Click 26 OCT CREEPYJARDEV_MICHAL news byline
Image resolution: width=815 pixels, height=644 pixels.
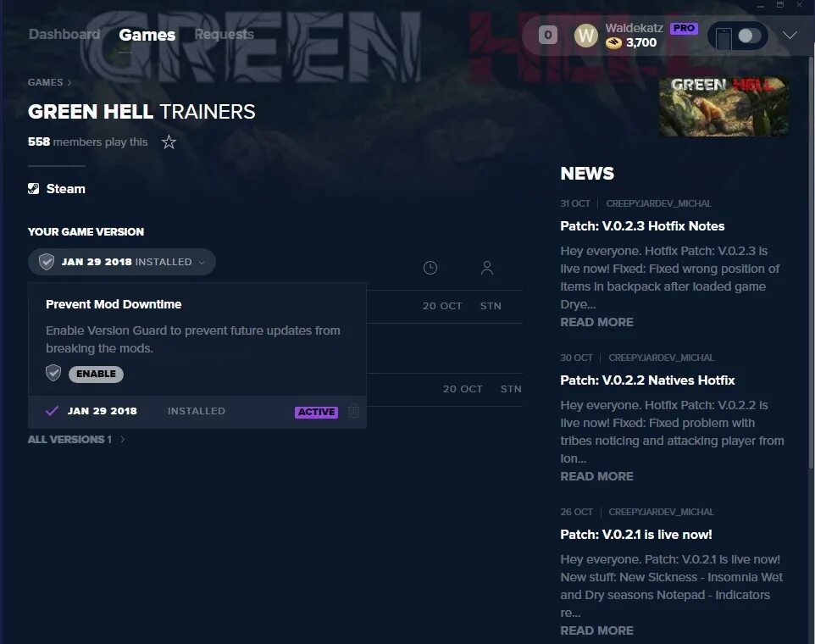coord(637,512)
